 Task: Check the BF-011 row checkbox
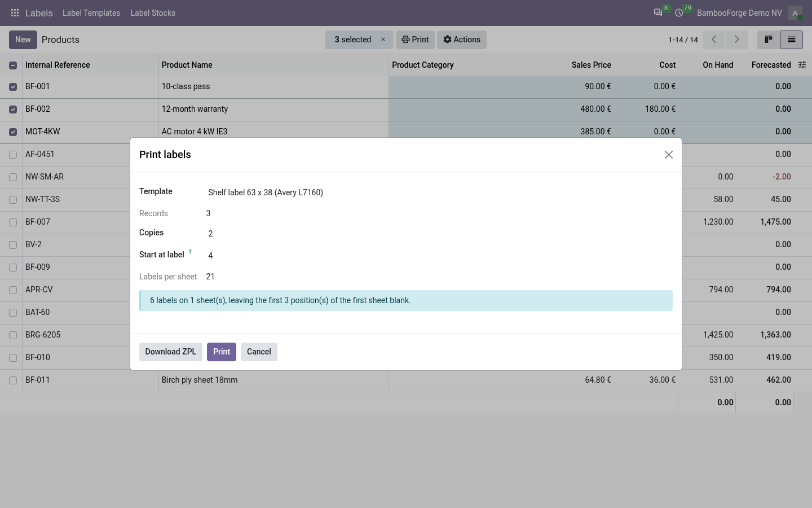13,380
